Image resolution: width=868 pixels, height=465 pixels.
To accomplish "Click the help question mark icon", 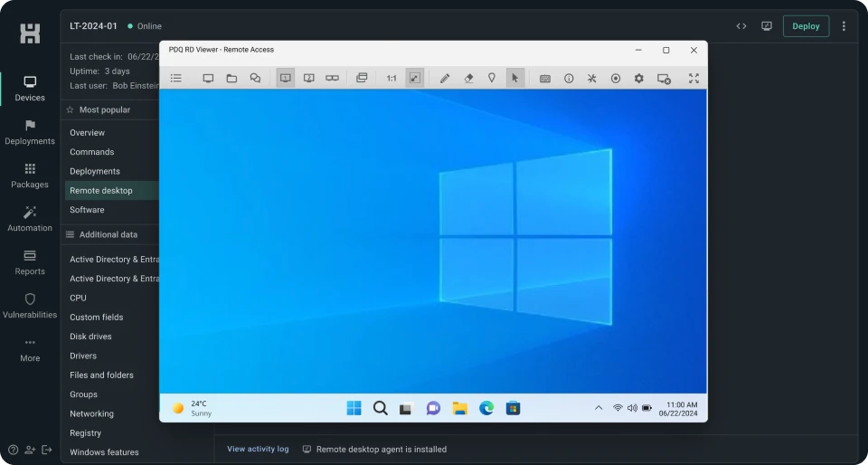I will (14, 450).
